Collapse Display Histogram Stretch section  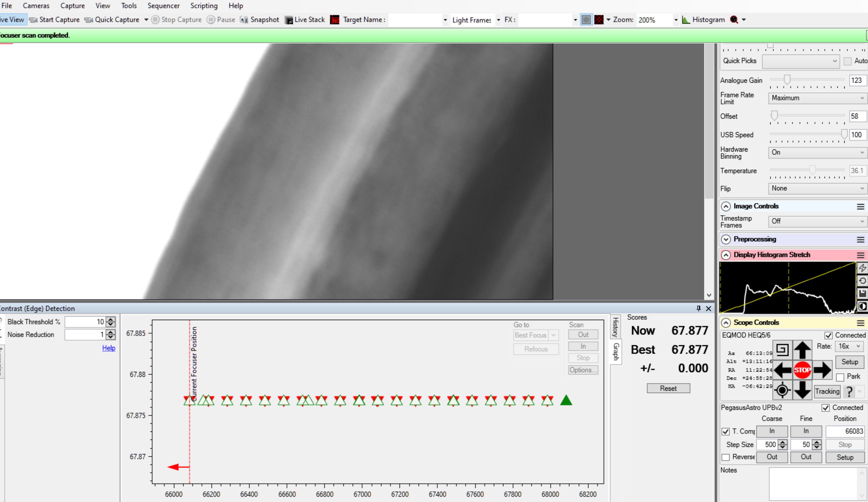coord(726,255)
